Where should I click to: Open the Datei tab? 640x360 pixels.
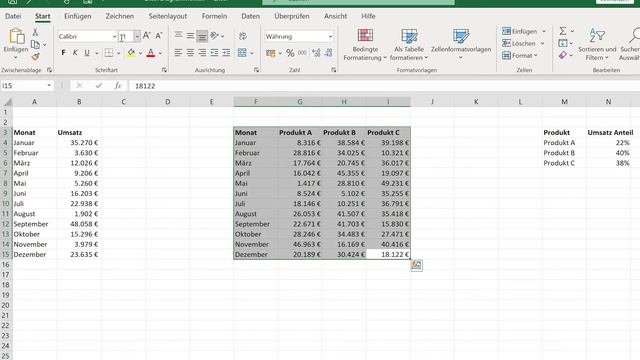pyautogui.click(x=13, y=16)
